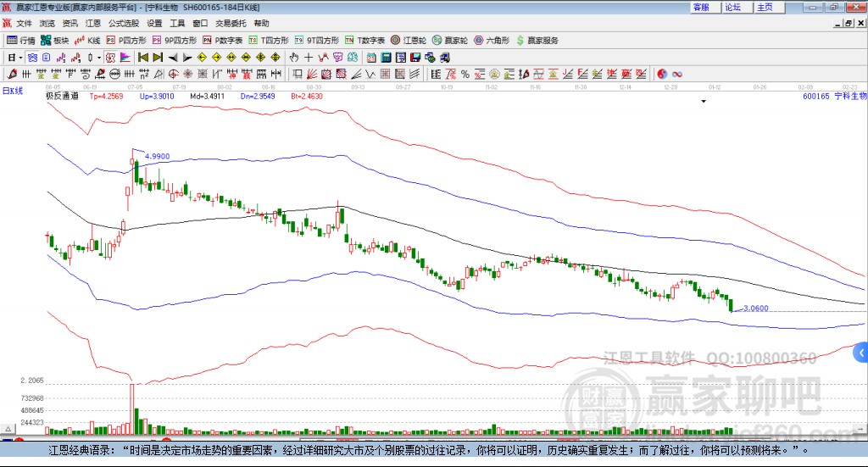Open the 板块 sector panel

(x=54, y=41)
